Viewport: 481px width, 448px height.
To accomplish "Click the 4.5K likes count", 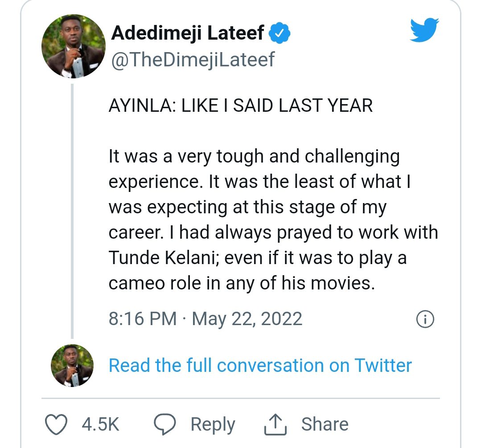I will pos(100,424).
